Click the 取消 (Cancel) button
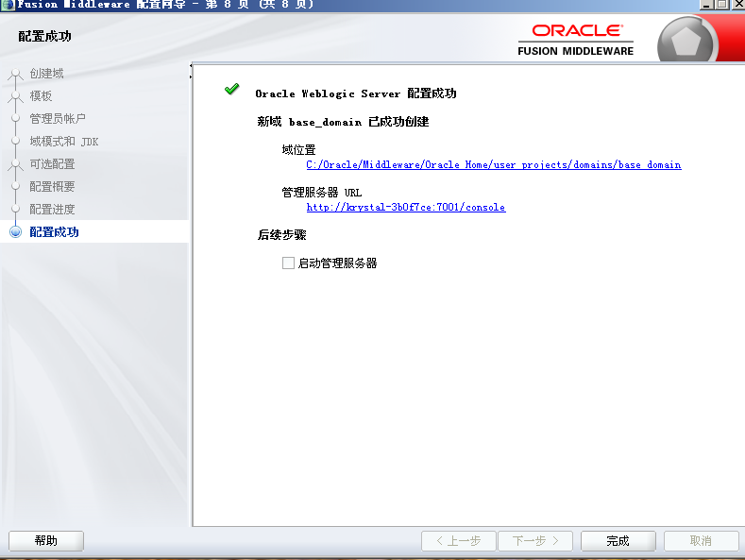Viewport: 745px width, 560px height. coord(701,540)
